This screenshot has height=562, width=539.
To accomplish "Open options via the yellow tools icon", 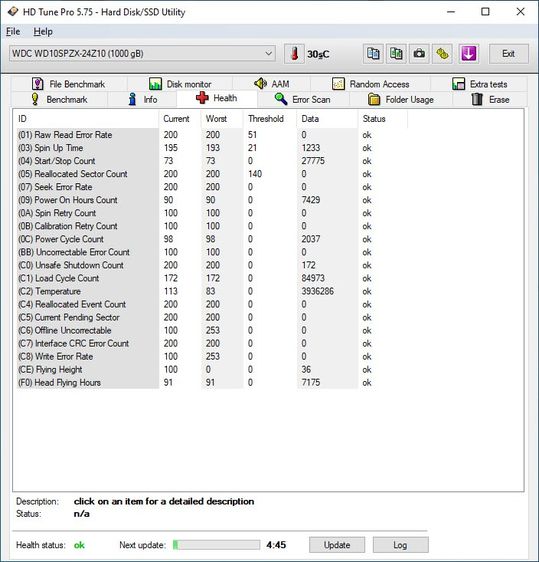I will [x=442, y=54].
